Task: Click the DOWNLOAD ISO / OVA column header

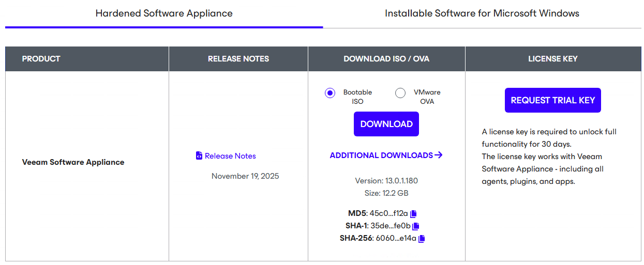Action: 386,59
